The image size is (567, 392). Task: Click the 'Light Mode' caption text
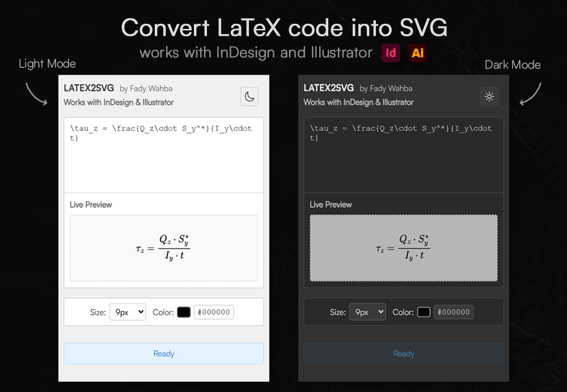(47, 64)
